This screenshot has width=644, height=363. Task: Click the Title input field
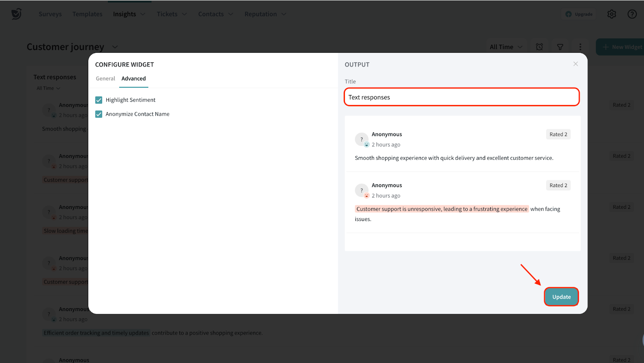pos(461,97)
